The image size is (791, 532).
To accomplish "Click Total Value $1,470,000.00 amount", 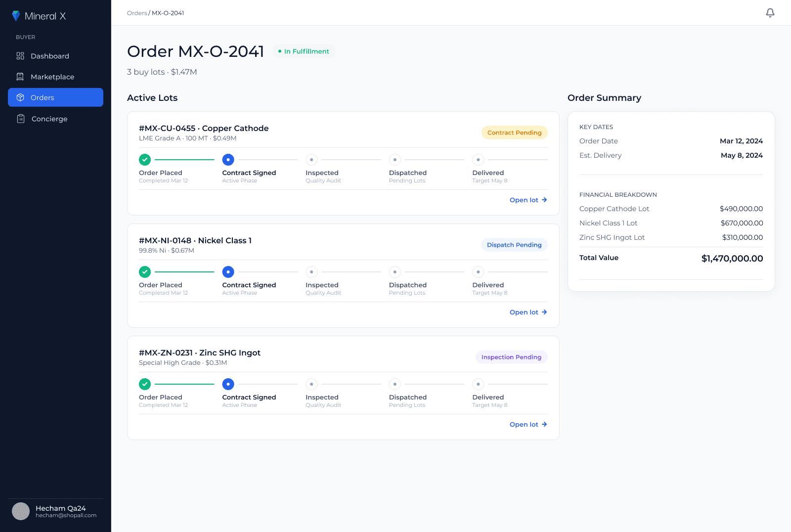I will pos(732,258).
